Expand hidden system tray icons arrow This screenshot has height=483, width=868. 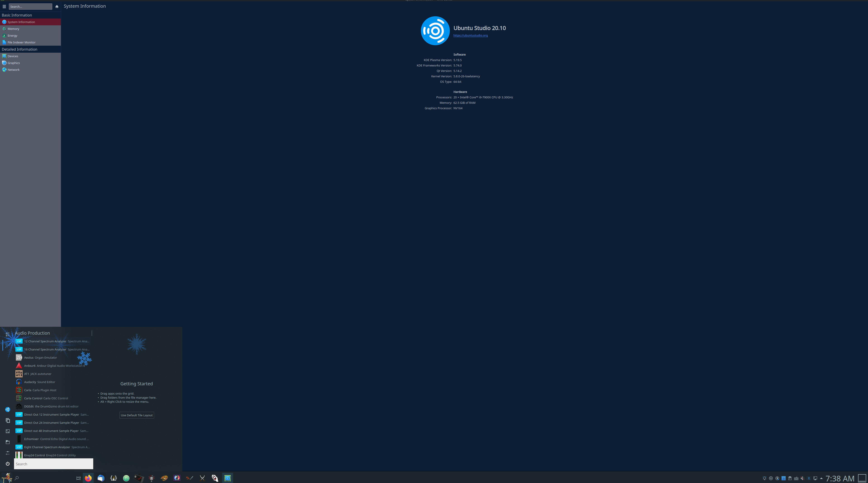click(821, 478)
